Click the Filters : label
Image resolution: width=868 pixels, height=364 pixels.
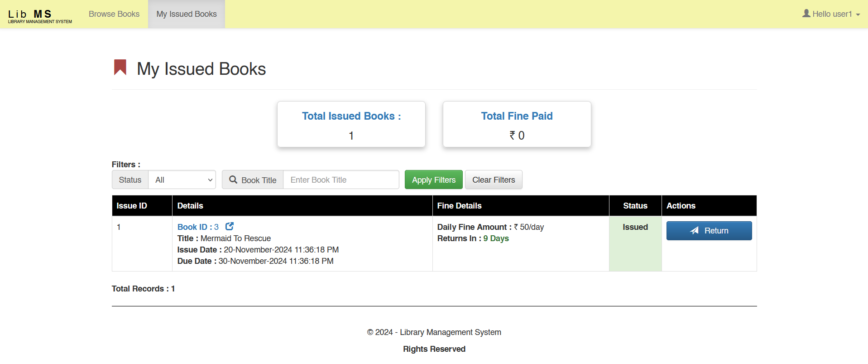coord(126,165)
